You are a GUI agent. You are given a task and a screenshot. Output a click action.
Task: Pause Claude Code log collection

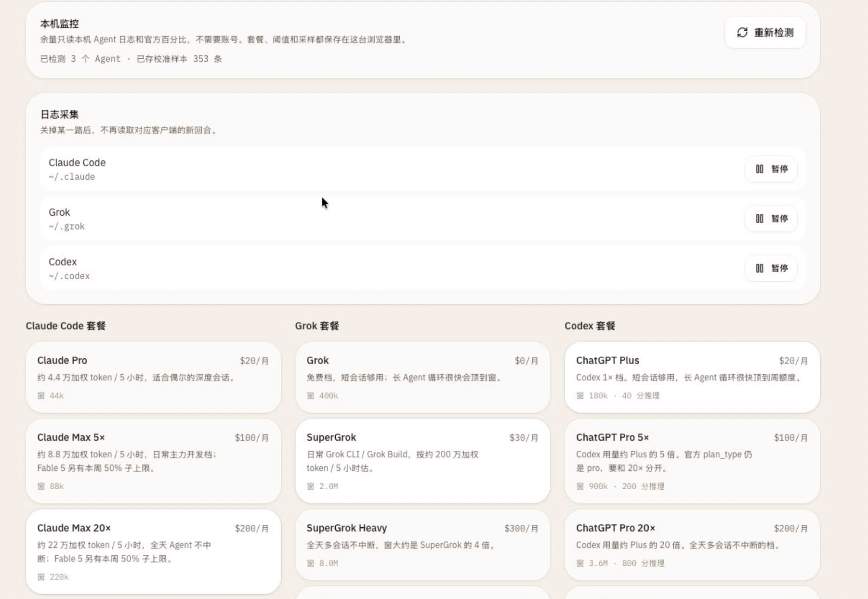coord(771,169)
